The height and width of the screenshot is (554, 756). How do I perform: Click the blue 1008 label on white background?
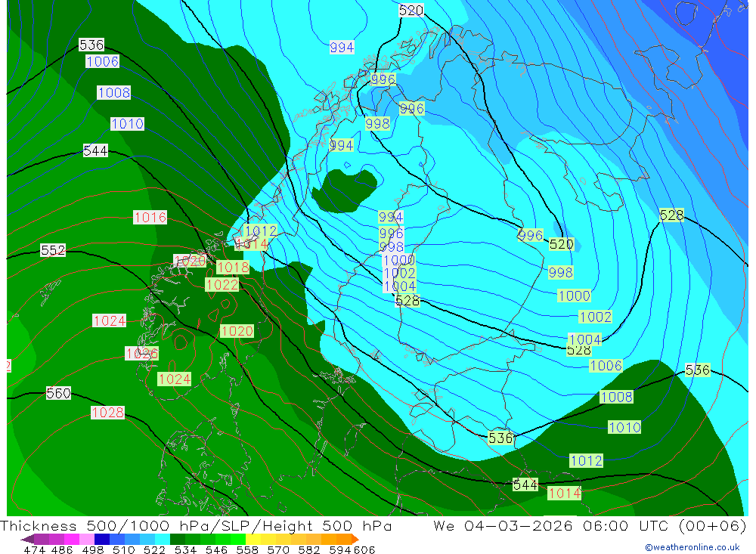pyautogui.click(x=114, y=92)
